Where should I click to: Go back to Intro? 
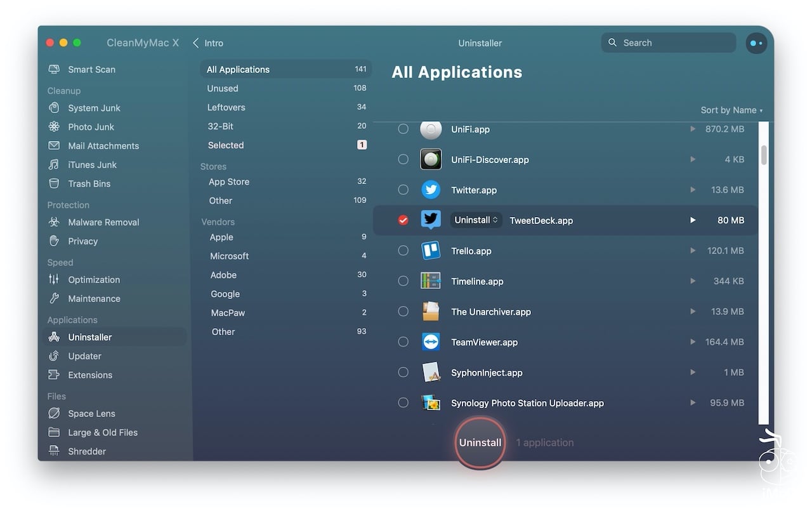click(x=208, y=43)
